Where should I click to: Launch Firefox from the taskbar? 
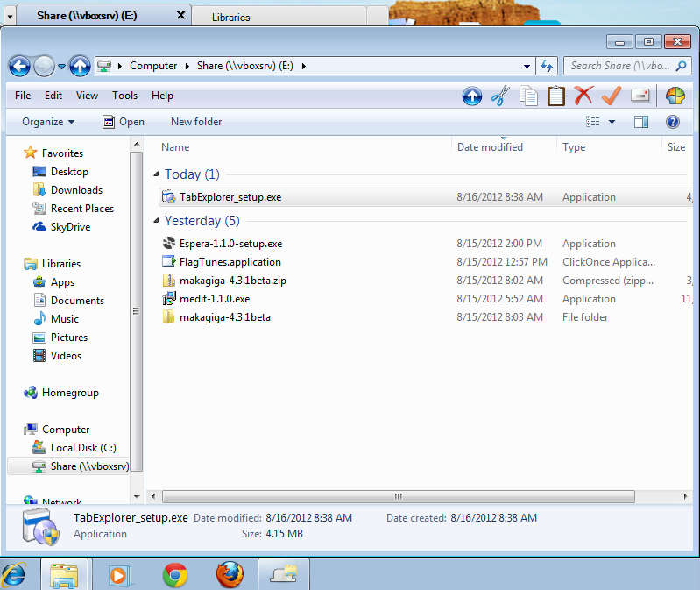click(x=230, y=574)
